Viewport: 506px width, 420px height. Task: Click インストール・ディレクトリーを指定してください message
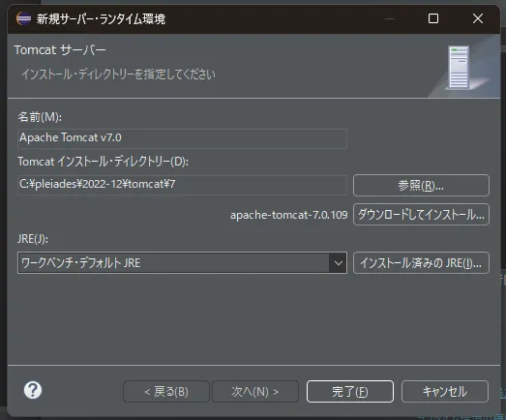118,75
